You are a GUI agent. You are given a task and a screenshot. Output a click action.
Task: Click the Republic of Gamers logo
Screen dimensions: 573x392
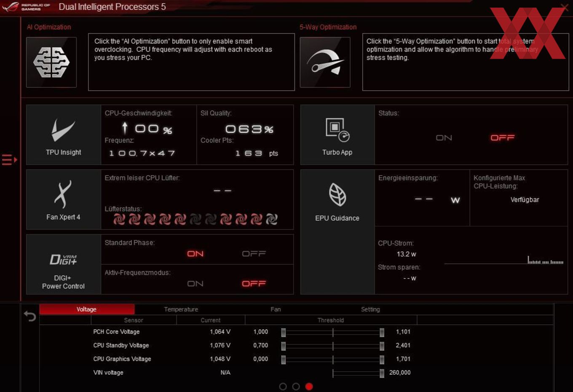point(26,7)
